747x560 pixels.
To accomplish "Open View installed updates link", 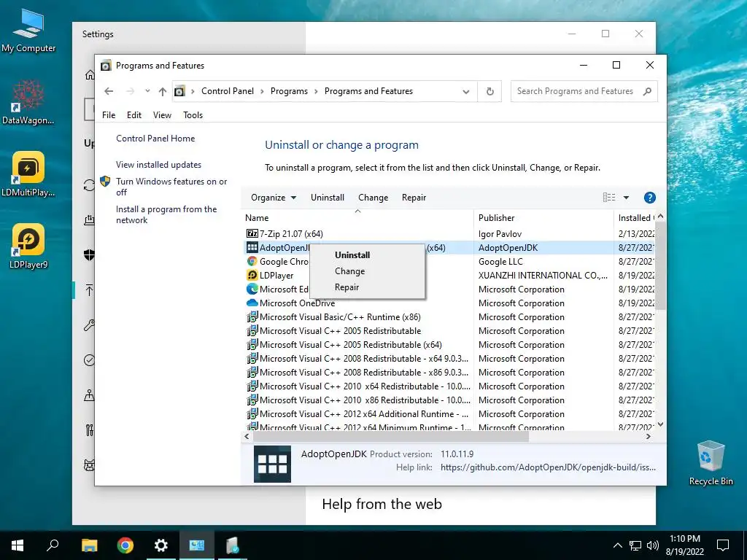I will pyautogui.click(x=158, y=165).
